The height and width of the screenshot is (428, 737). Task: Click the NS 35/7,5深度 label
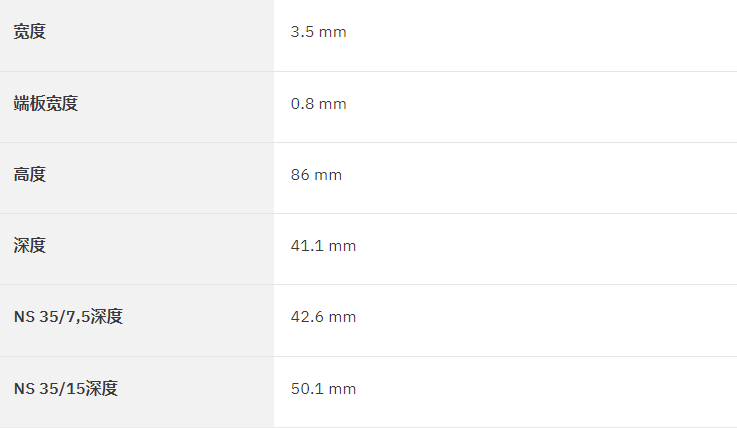(x=68, y=317)
